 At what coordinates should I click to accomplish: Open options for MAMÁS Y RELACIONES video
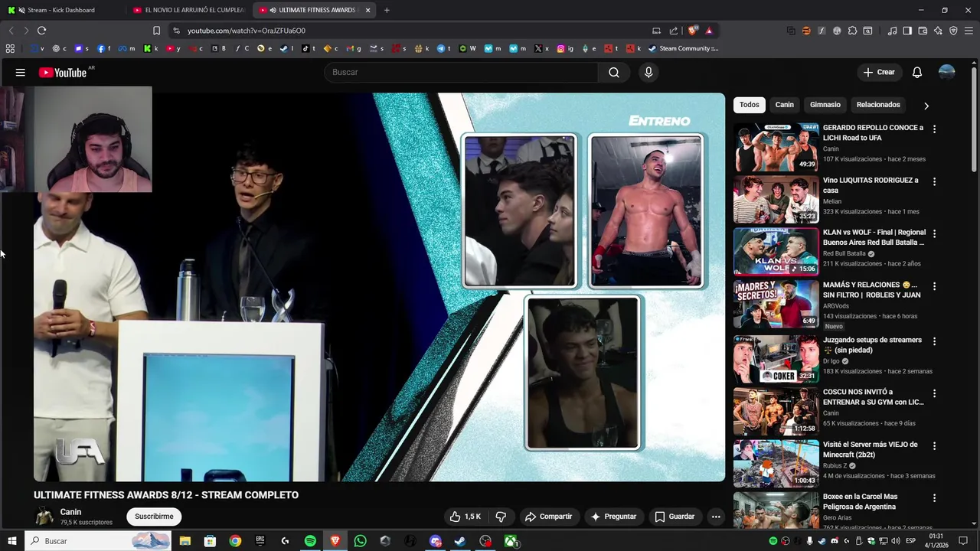point(934,286)
